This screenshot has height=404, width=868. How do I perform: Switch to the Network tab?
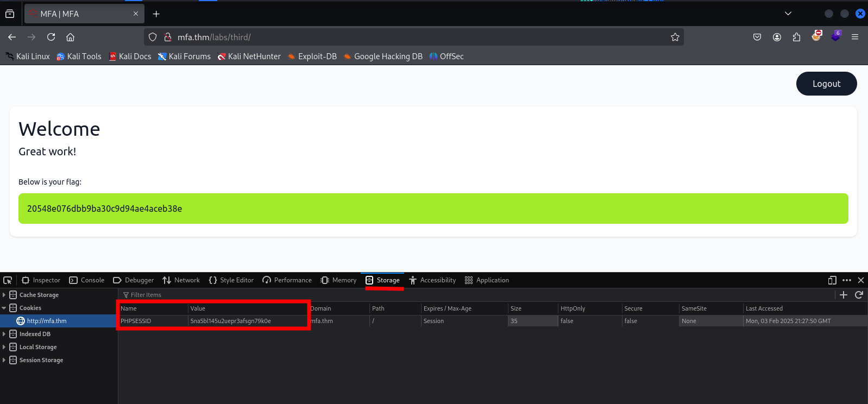(181, 280)
